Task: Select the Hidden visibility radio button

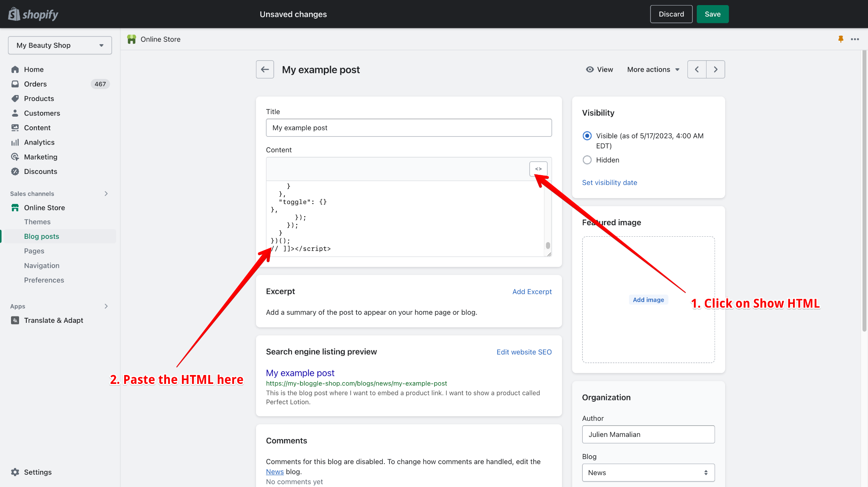Action: [587, 160]
